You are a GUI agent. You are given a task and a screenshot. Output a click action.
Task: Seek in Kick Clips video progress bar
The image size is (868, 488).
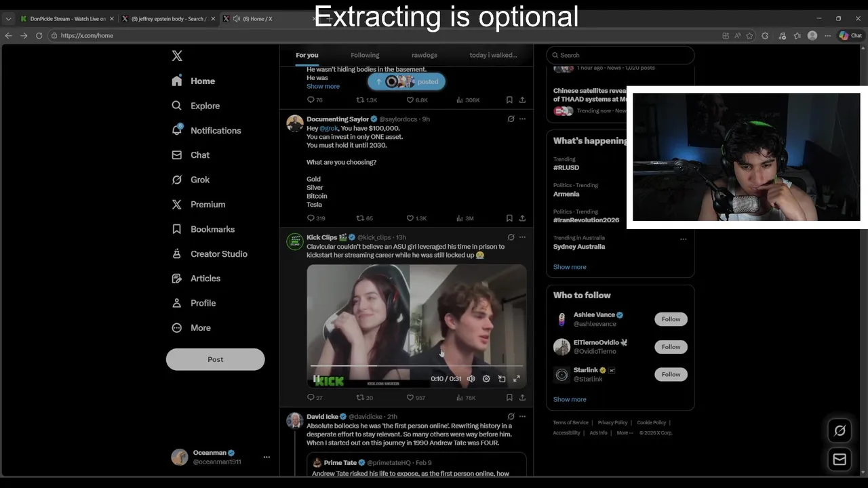click(x=416, y=366)
